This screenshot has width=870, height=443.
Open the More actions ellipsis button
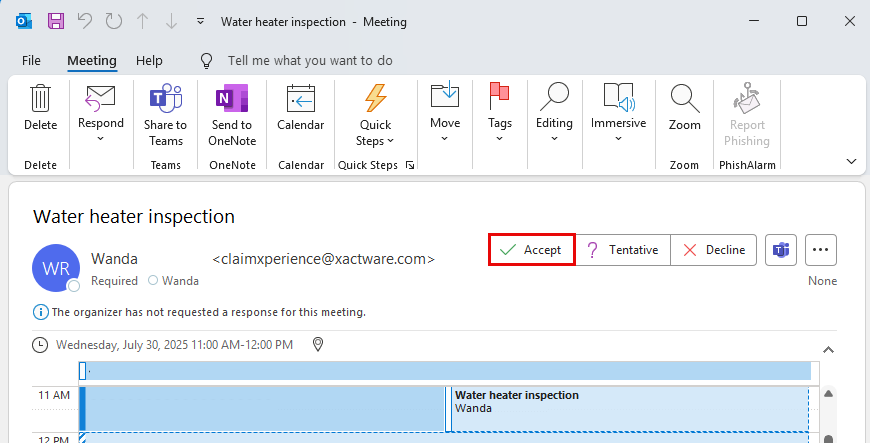pos(821,250)
